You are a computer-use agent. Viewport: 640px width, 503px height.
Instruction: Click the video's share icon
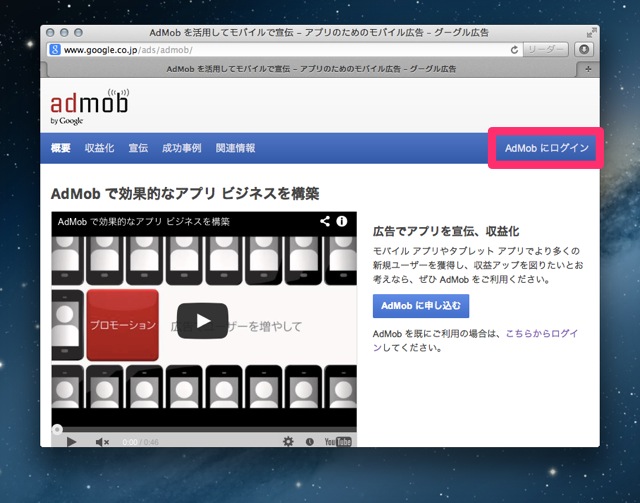coord(325,221)
